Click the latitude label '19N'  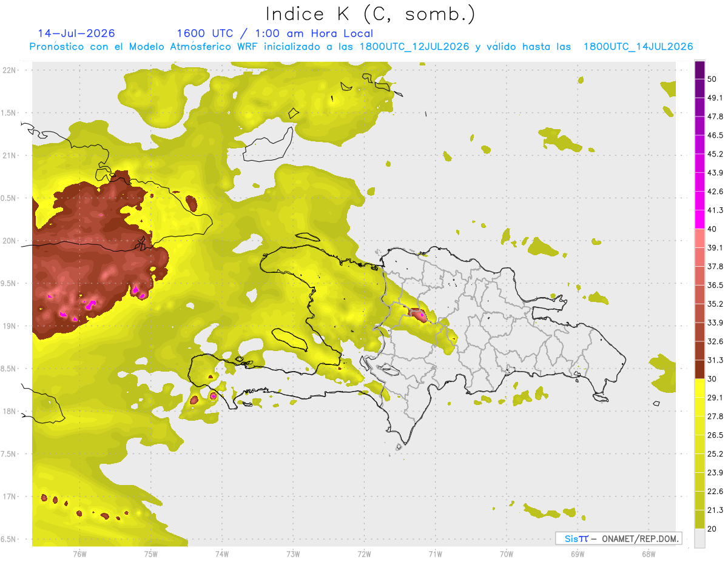(10, 326)
